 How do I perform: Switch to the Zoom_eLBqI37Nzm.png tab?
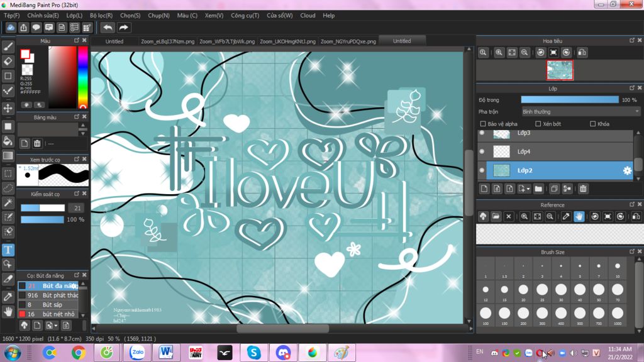coord(167,41)
